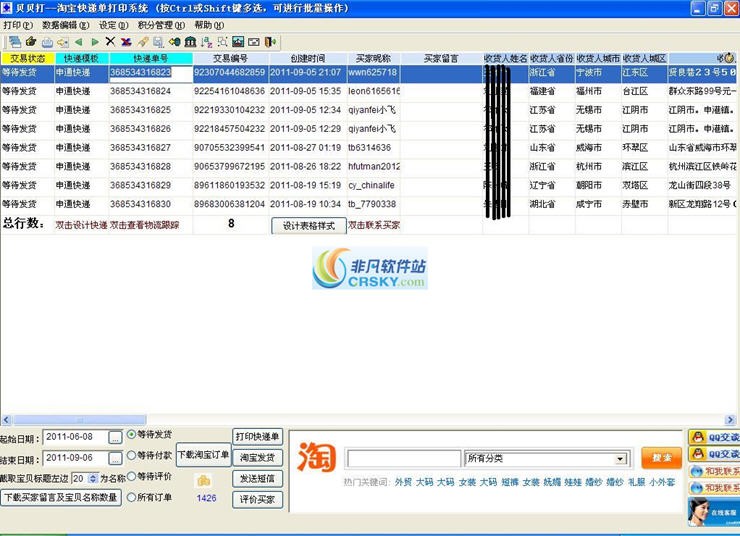Image resolution: width=740 pixels, height=536 pixels.
Task: Click the floppy disk save icon
Action: tap(158, 42)
